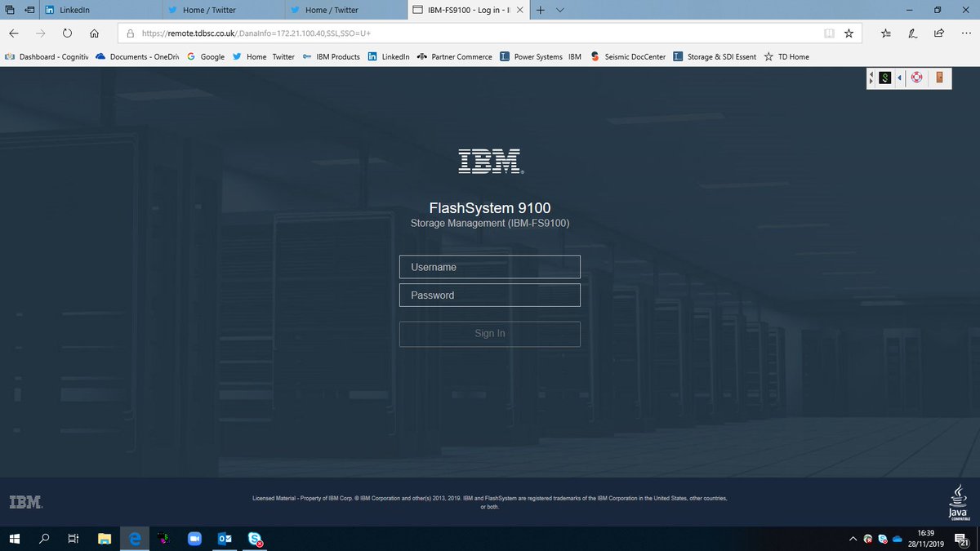Screen dimensions: 980x551
Task: Toggle reading view icon in address bar
Action: pos(830,33)
